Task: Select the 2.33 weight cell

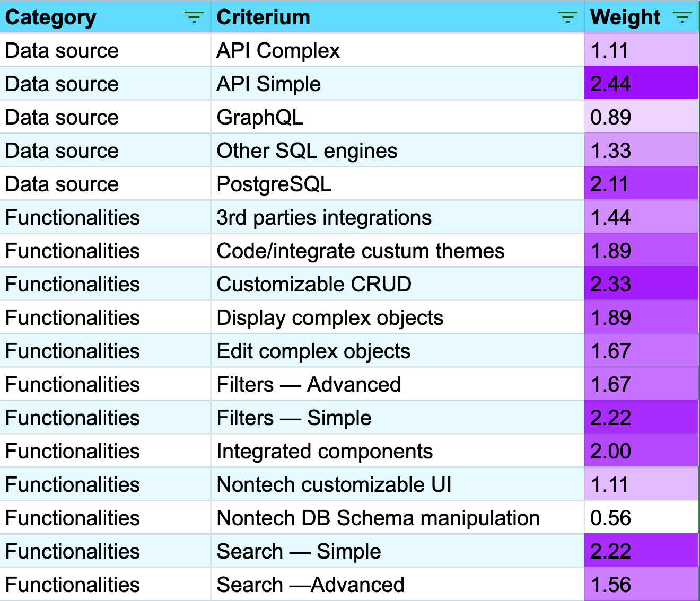Action: point(641,285)
